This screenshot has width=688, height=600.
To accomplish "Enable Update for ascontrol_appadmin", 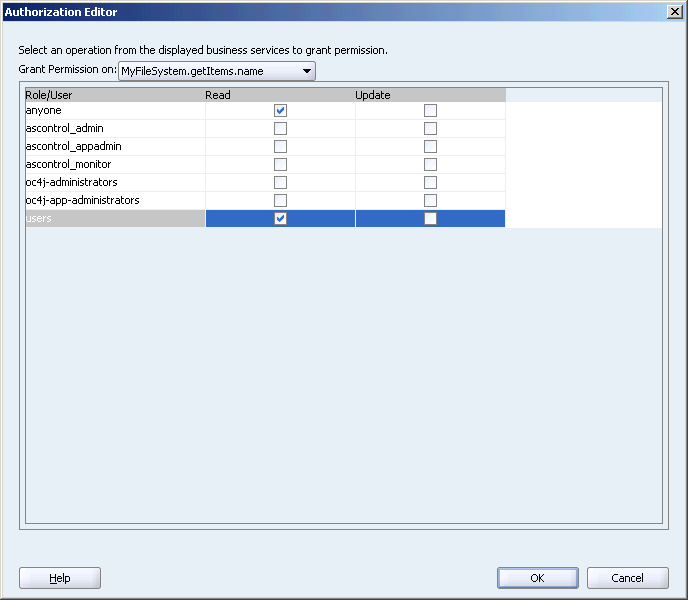I will pyautogui.click(x=430, y=147).
